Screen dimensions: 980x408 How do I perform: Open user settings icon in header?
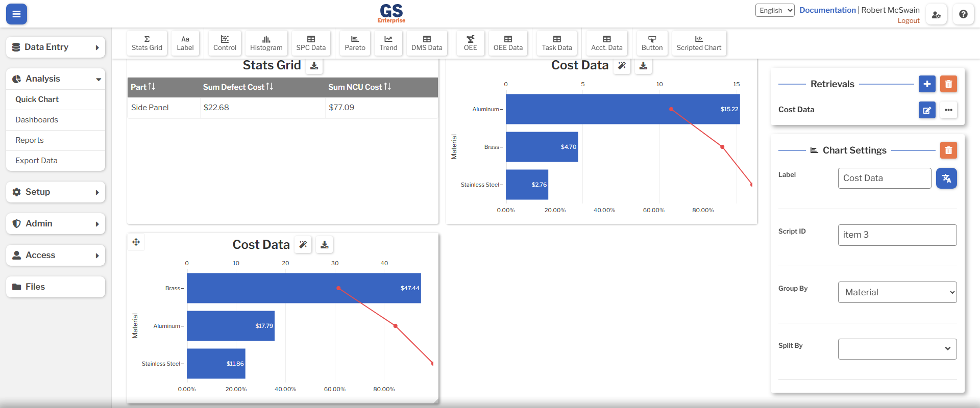(936, 14)
